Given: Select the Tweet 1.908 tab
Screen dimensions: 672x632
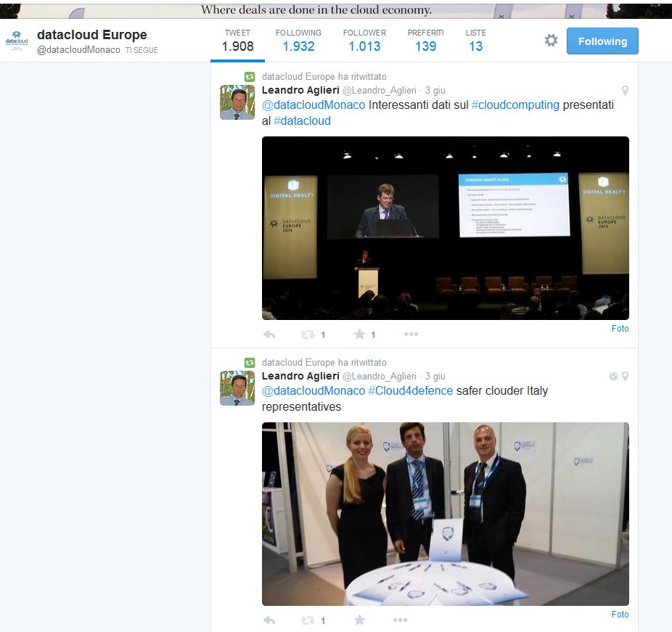Looking at the screenshot, I should 237,41.
